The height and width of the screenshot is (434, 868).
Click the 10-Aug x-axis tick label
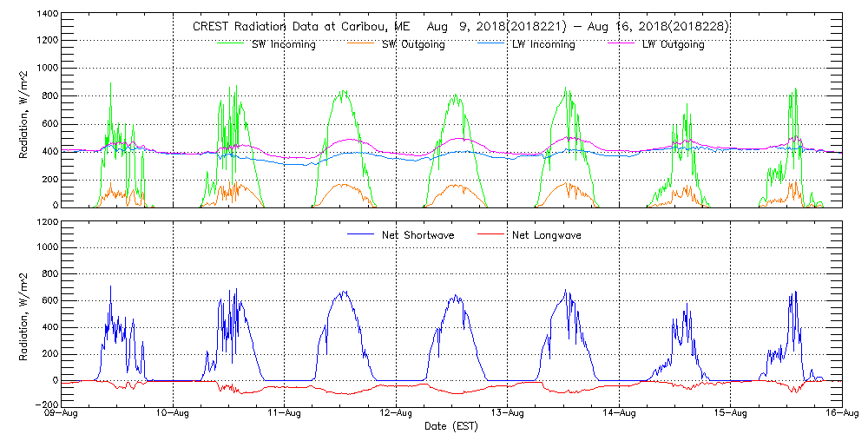click(174, 416)
